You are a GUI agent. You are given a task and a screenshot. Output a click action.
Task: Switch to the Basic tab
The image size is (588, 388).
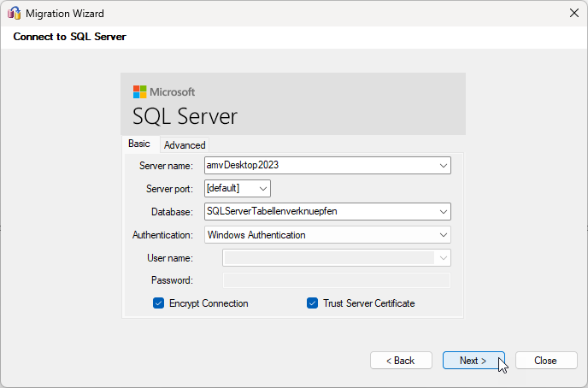pyautogui.click(x=139, y=144)
